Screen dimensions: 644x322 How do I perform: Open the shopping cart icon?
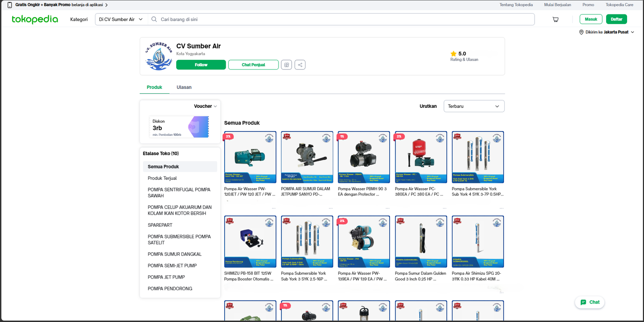tap(555, 19)
